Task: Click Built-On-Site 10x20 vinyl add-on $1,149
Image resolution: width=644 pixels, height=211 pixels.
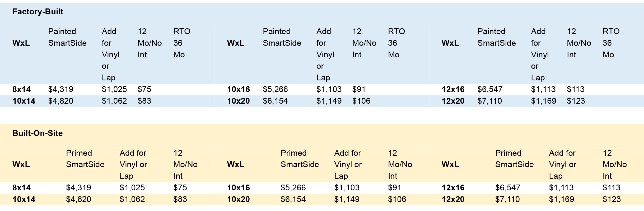Action: coord(347,199)
